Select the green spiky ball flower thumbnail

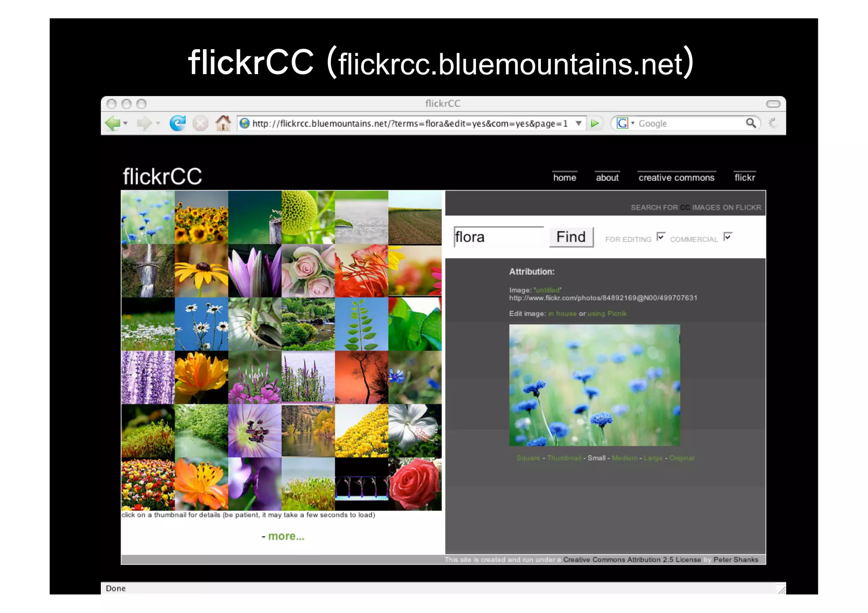pos(308,217)
